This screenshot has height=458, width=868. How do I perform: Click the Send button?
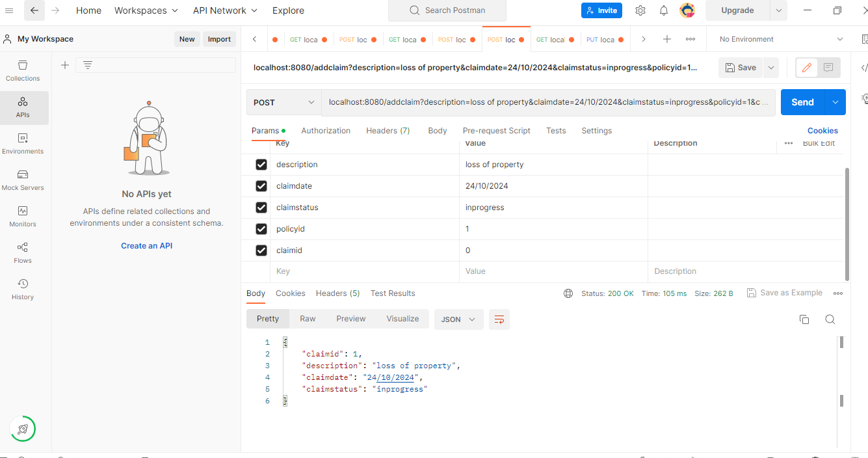(x=803, y=102)
